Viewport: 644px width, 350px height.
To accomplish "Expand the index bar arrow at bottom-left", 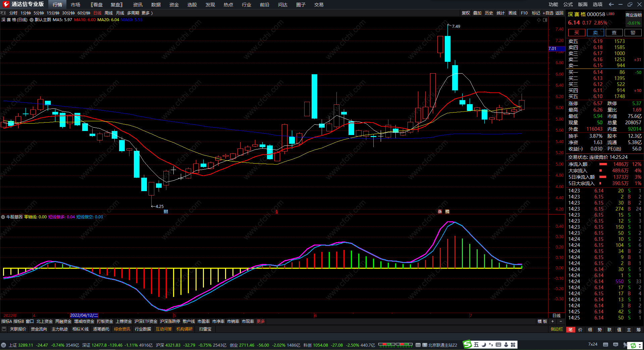I will coord(3,345).
